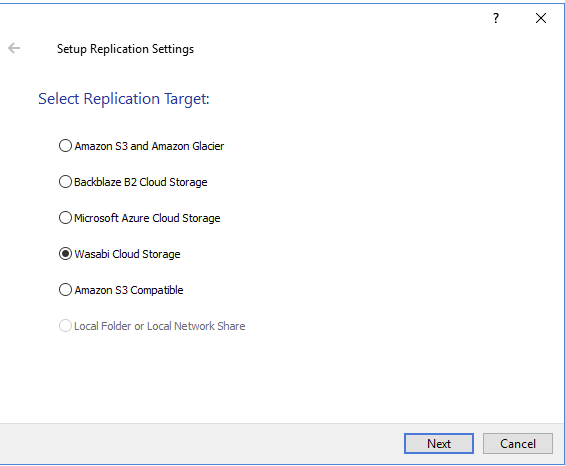The image size is (565, 466).
Task: Click the 'Backblaze B2 Cloud Storage' label text
Action: [141, 182]
